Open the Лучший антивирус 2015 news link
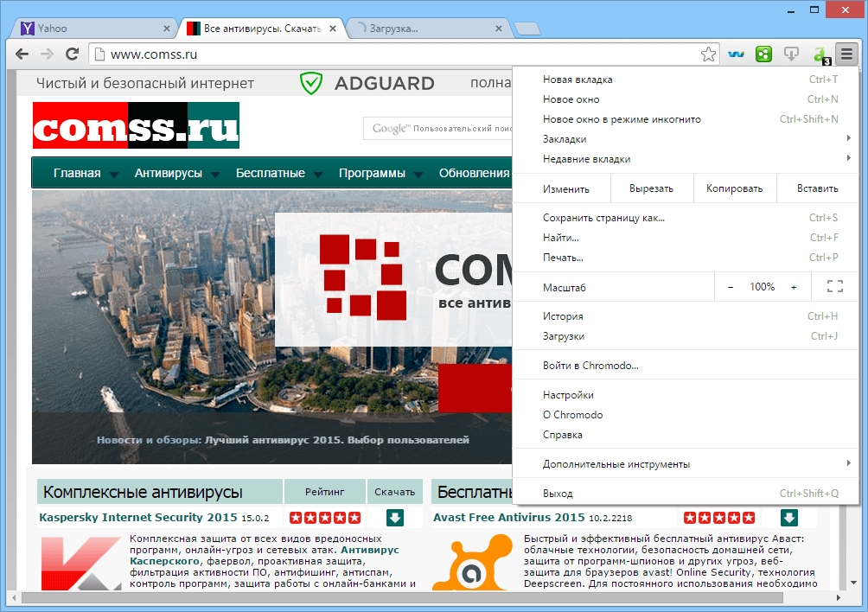 click(337, 440)
